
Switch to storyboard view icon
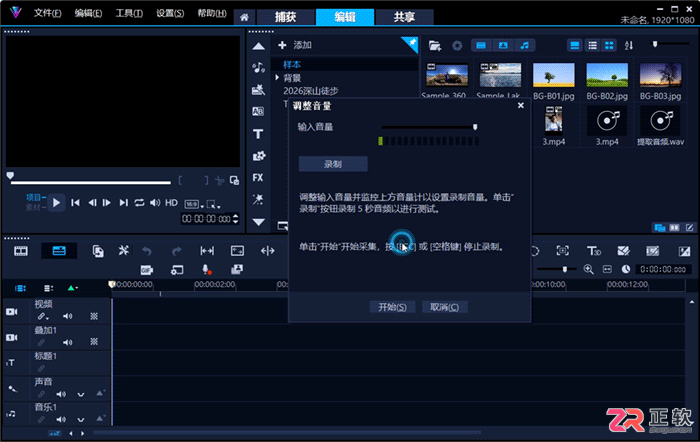[x=21, y=251]
